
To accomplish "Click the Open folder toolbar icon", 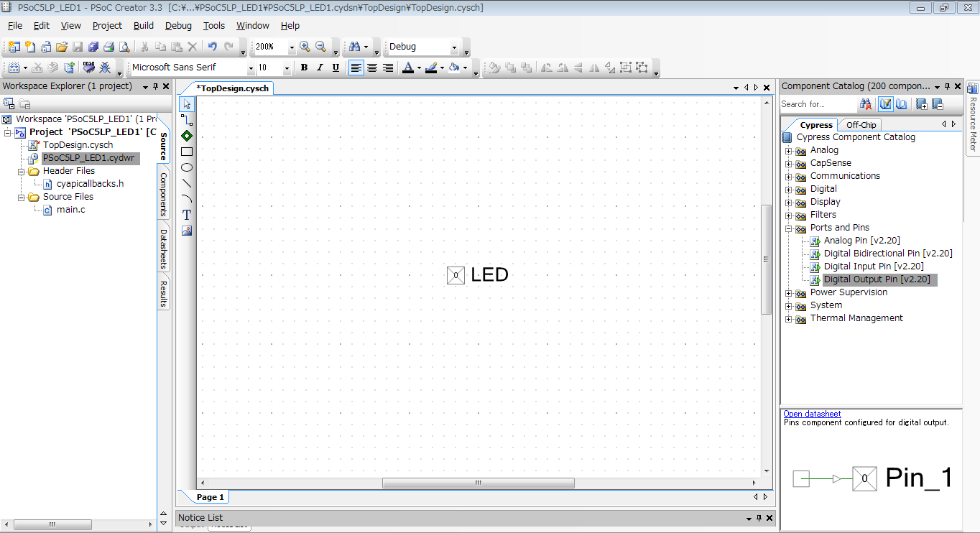I will pyautogui.click(x=62, y=47).
